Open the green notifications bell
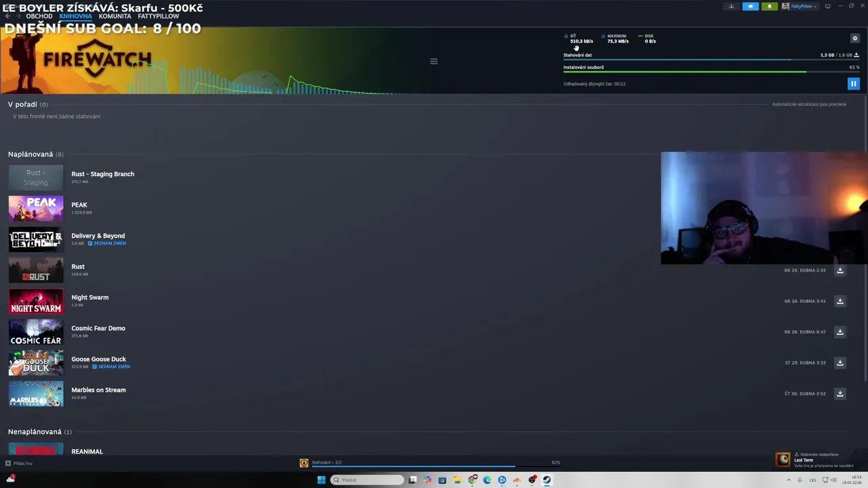The width and height of the screenshot is (868, 488). point(769,6)
